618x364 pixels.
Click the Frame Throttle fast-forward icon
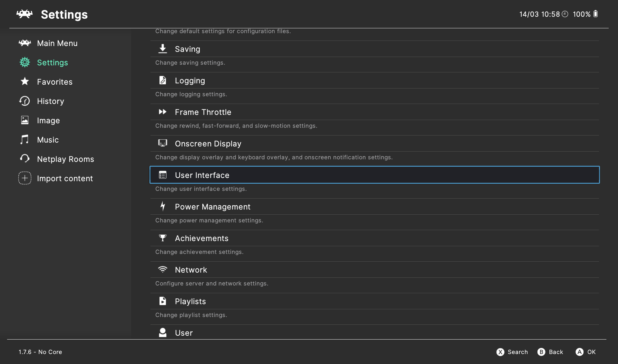tap(163, 112)
